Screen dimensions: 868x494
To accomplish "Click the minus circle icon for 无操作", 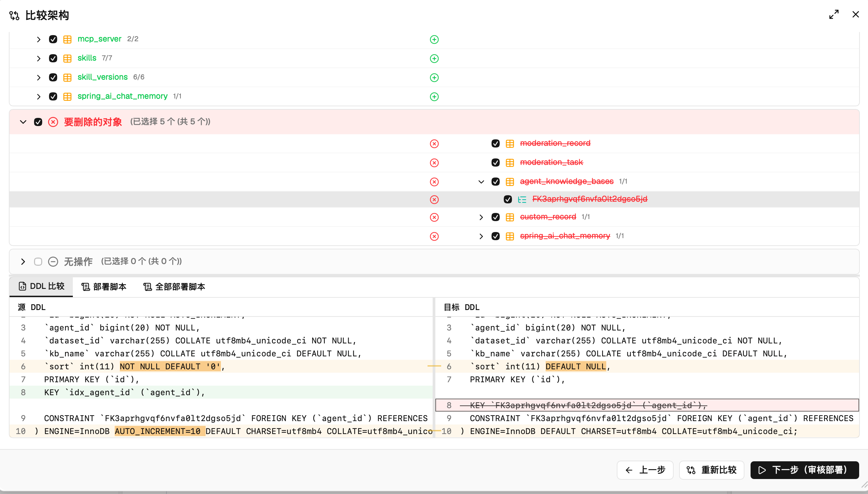I will pos(53,262).
